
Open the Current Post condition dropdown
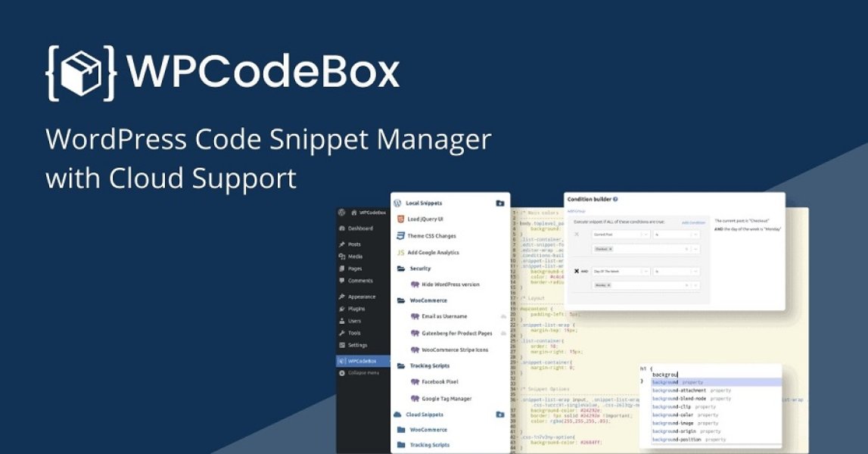pyautogui.click(x=621, y=234)
